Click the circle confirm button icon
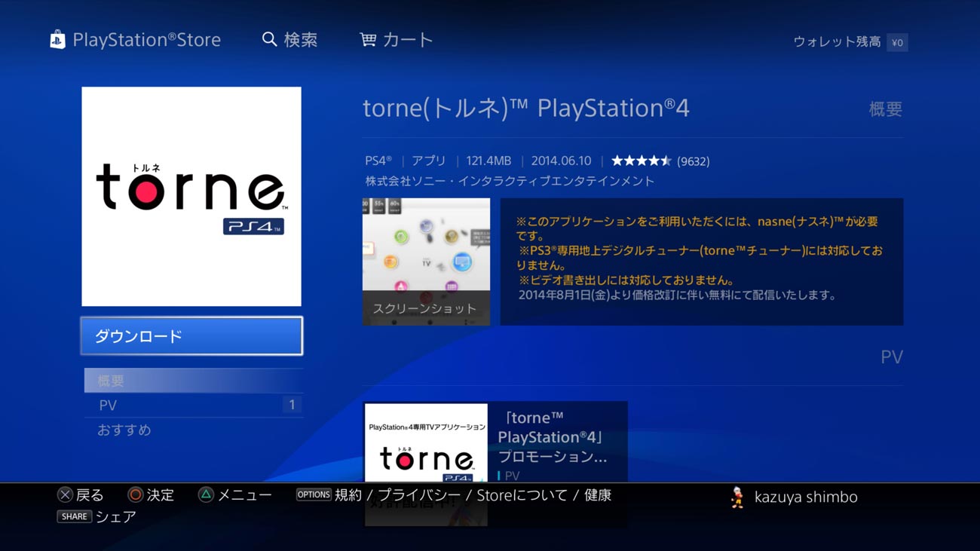 [x=135, y=494]
